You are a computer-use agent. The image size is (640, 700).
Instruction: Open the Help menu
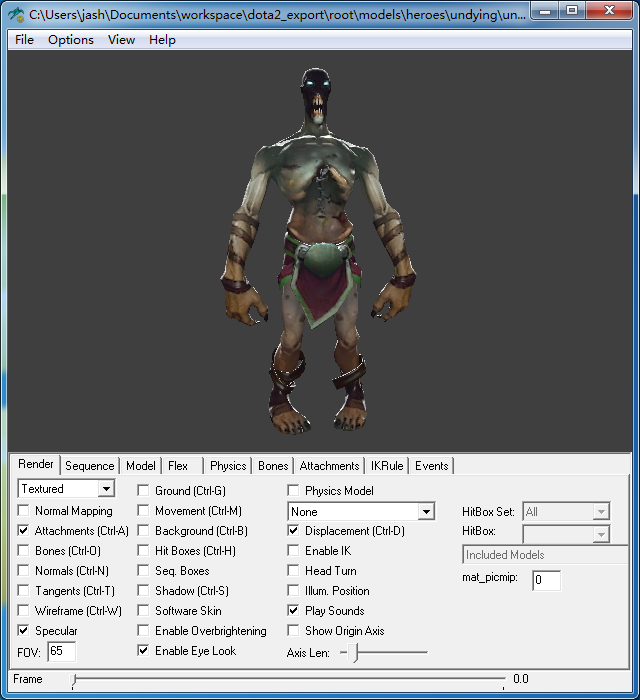pos(162,40)
